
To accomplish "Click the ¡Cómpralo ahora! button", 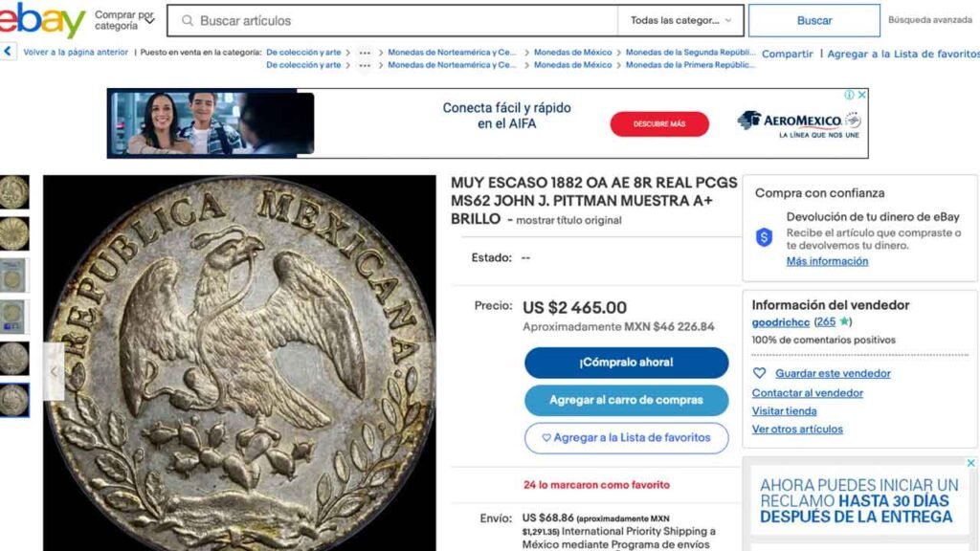I will click(626, 363).
